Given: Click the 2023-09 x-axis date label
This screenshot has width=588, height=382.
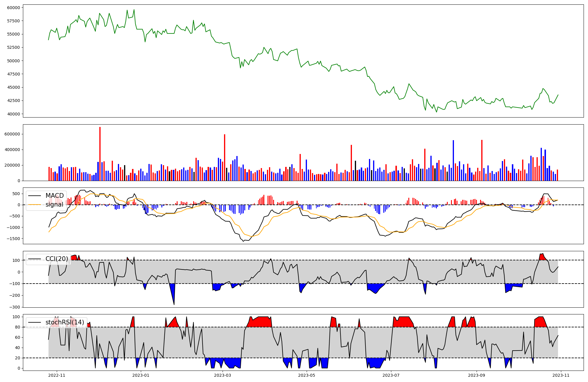Looking at the screenshot, I should pos(477,375).
